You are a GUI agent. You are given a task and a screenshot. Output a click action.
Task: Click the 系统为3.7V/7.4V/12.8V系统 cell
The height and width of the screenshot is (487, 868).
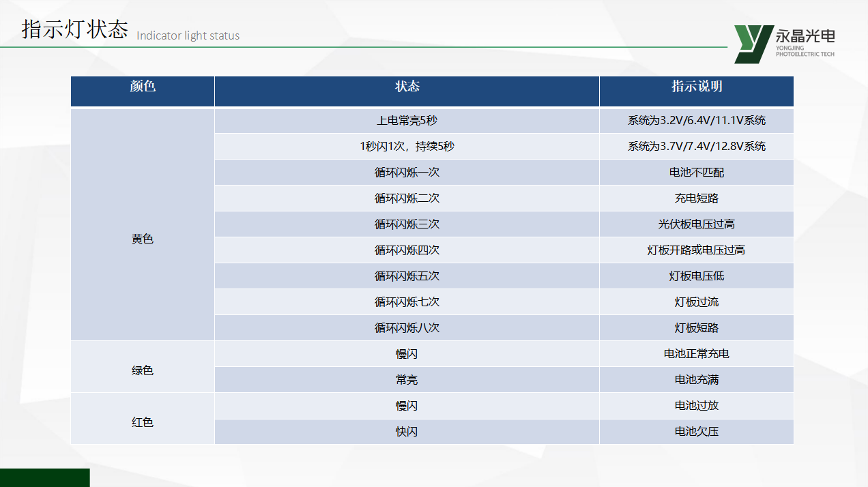pyautogui.click(x=697, y=147)
